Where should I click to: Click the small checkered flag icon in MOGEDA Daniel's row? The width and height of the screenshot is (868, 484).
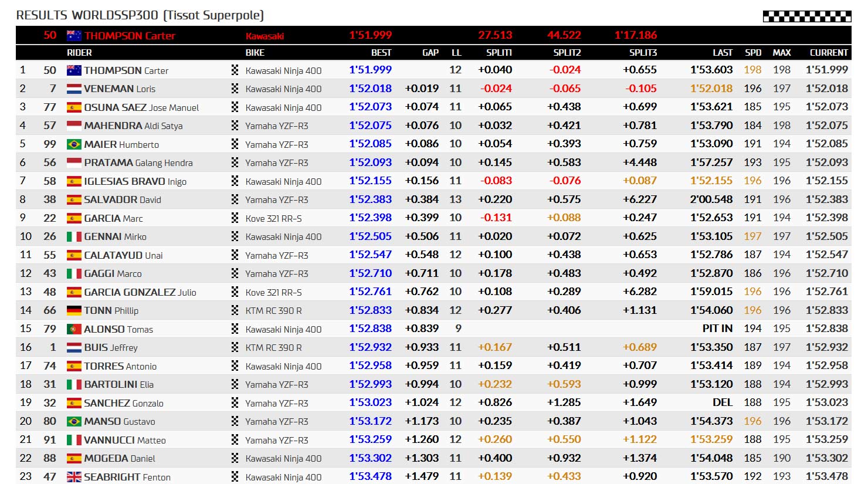(235, 458)
